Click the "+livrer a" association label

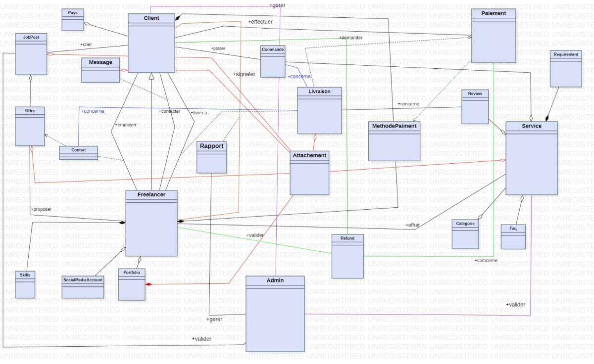click(x=198, y=113)
